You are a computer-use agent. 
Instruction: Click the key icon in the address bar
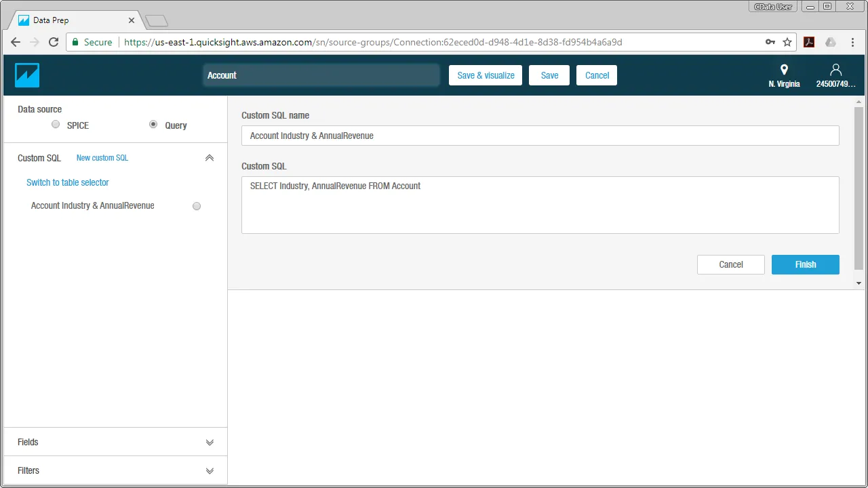click(x=770, y=41)
